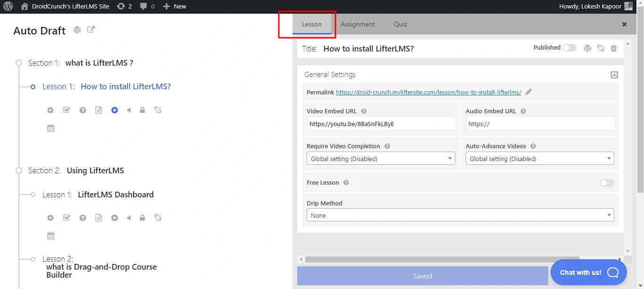Image resolution: width=644 pixels, height=289 pixels.
Task: Click lesson Title field How to install LifterLMS?
Action: point(368,49)
